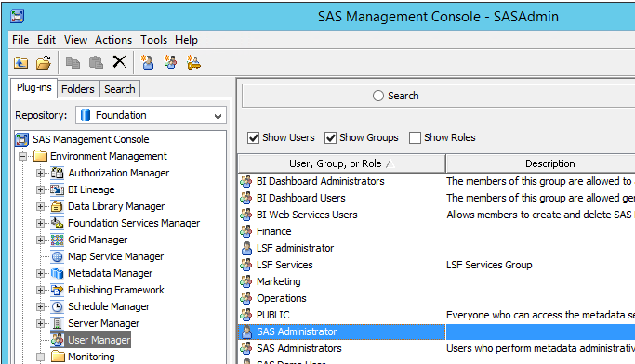Click the Foundation Services Manager icon
The height and width of the screenshot is (364, 635).
[x=57, y=223]
